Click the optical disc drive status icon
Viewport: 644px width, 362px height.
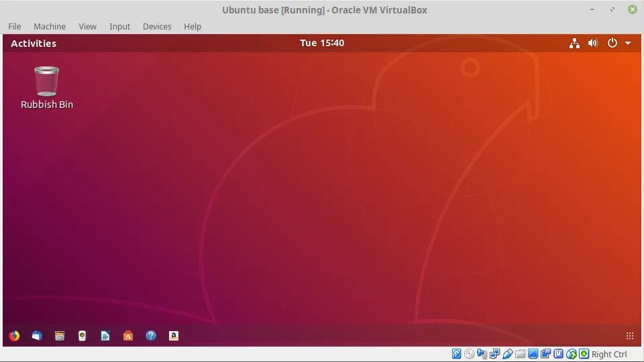(x=469, y=354)
